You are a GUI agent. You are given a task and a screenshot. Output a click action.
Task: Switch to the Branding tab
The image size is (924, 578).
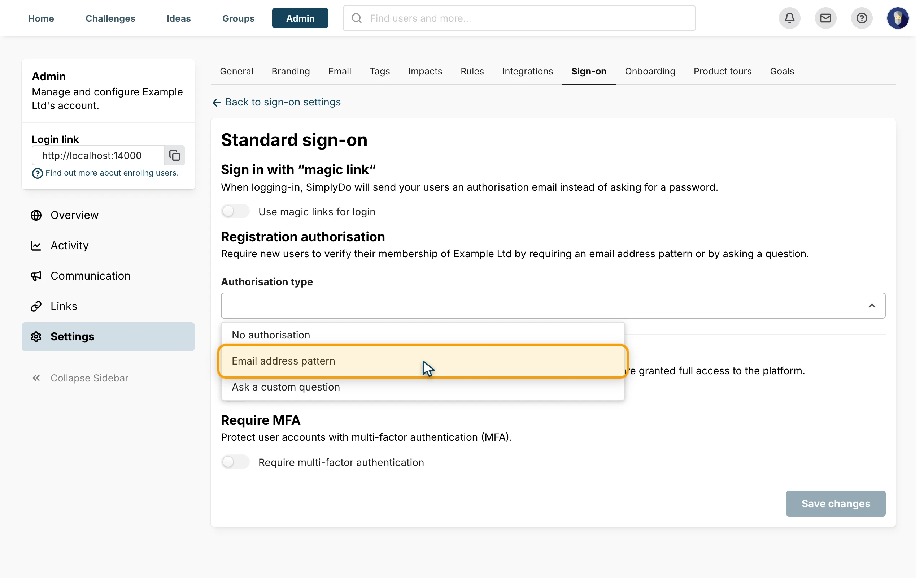pyautogui.click(x=291, y=71)
